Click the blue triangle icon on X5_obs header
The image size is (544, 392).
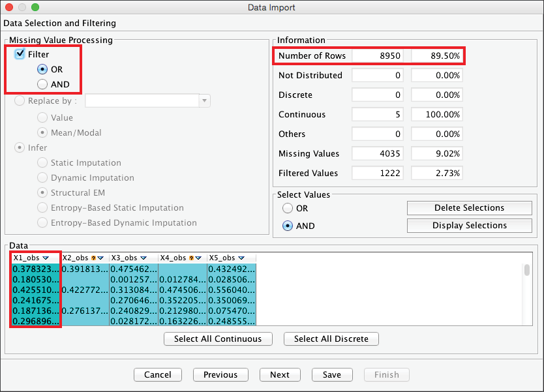[x=241, y=258]
